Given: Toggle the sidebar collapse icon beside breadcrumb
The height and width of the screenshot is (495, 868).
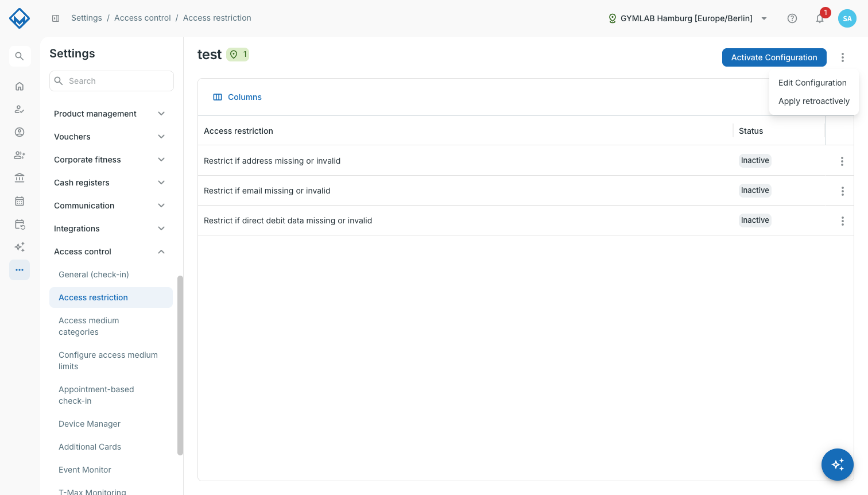Looking at the screenshot, I should pyautogui.click(x=56, y=18).
